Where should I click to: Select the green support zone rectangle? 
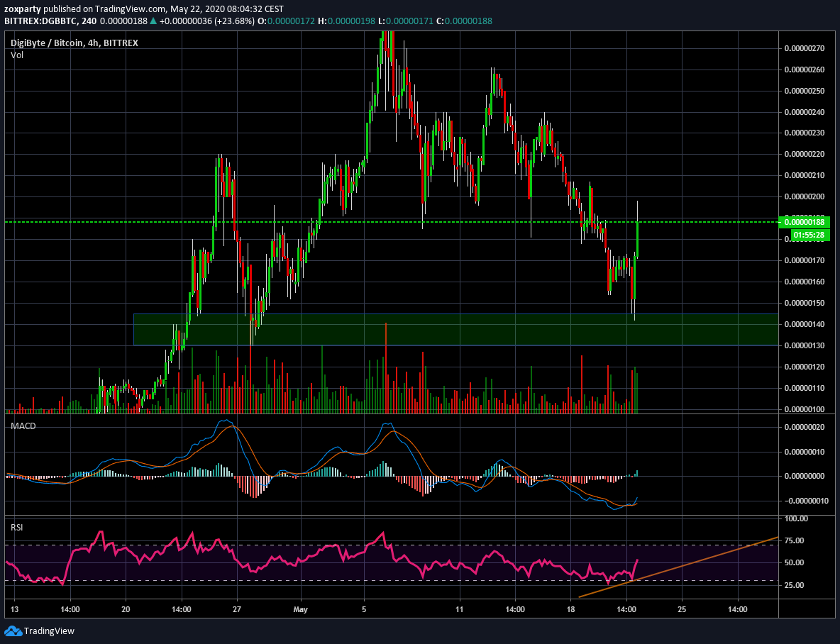(x=455, y=330)
